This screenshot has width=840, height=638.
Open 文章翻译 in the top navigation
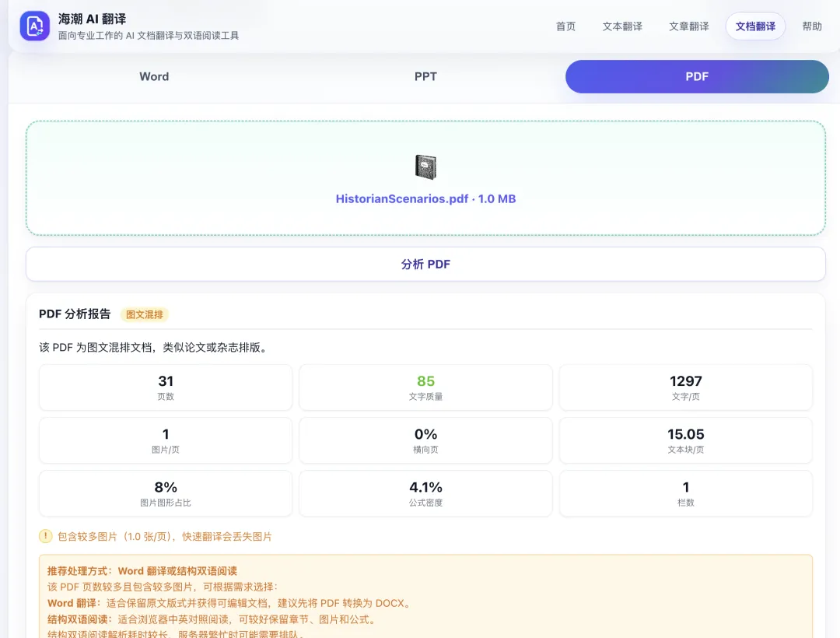688,26
